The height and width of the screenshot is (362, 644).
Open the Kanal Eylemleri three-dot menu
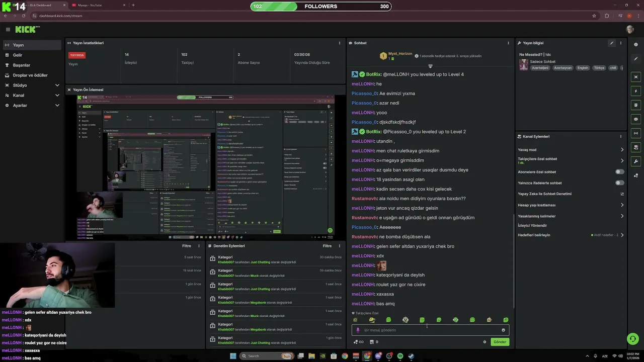(x=621, y=136)
